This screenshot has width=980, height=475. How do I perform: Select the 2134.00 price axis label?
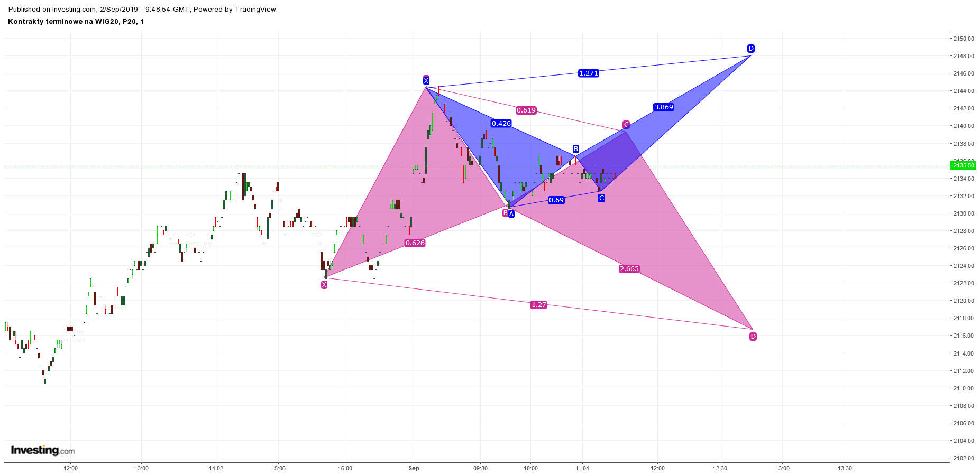964,179
